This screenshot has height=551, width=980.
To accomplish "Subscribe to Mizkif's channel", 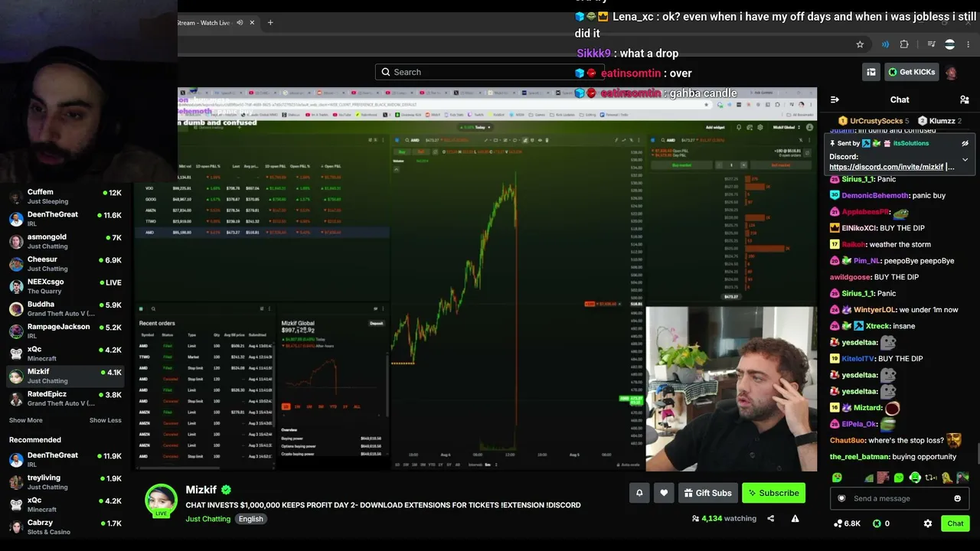I will 774,493.
